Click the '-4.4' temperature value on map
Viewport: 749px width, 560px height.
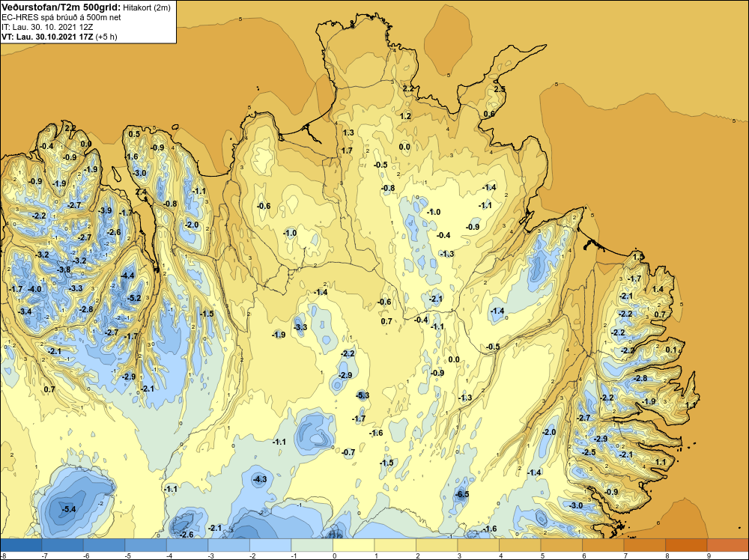pos(127,276)
